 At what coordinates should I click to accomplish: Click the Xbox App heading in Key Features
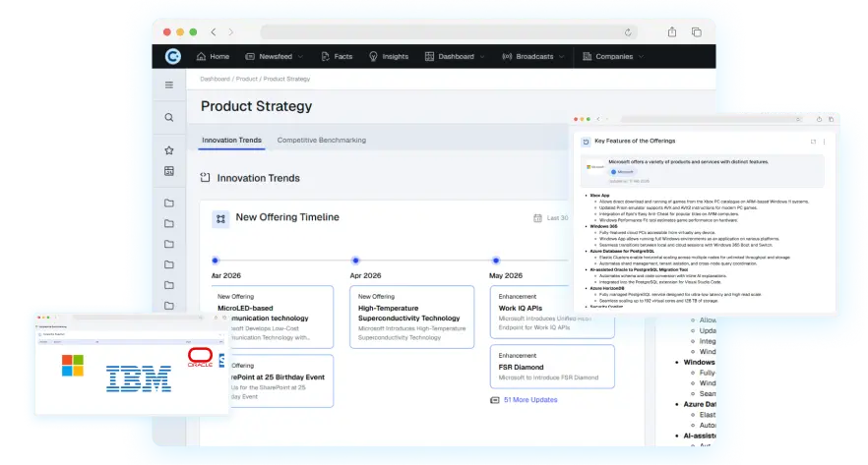[x=599, y=196]
